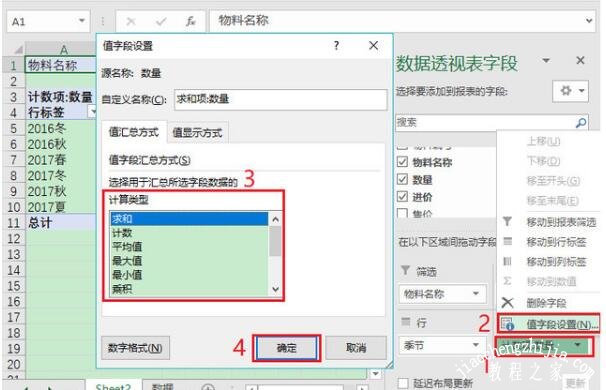Enable the 延迟布局更新 checkbox
This screenshot has width=606, height=390.
click(x=403, y=383)
